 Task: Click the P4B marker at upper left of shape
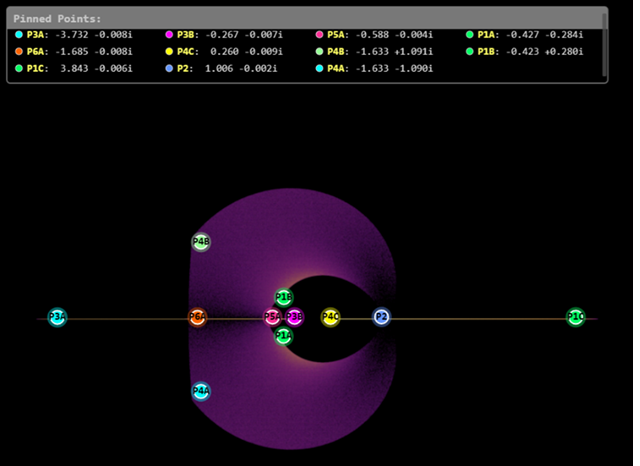tap(201, 242)
